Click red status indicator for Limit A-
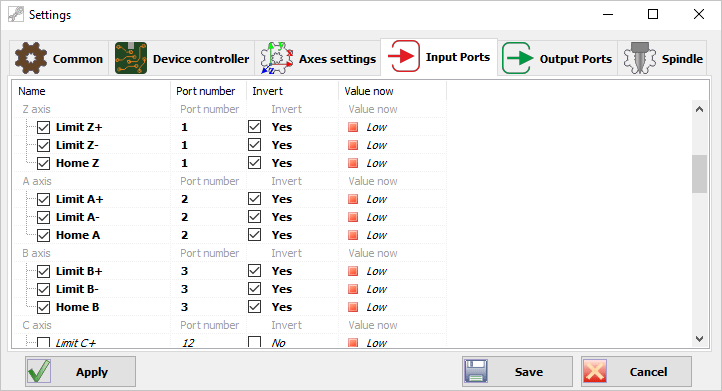 (x=353, y=217)
